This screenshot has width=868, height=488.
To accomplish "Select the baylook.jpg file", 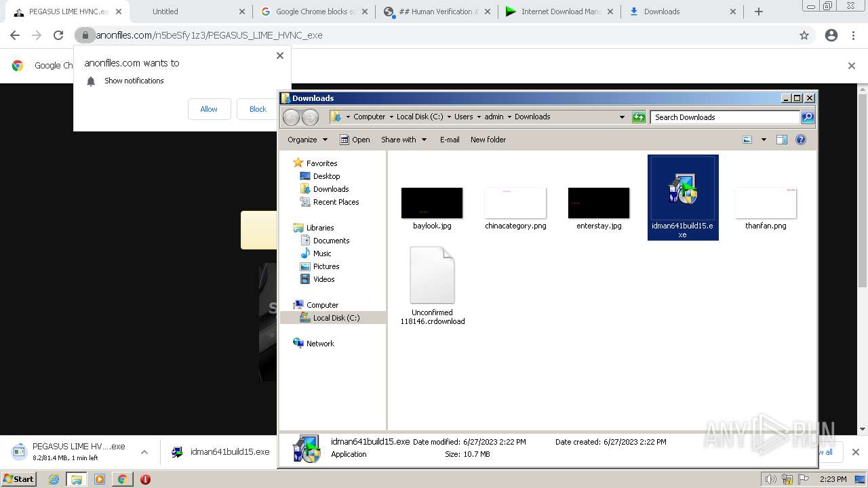I will pos(432,209).
